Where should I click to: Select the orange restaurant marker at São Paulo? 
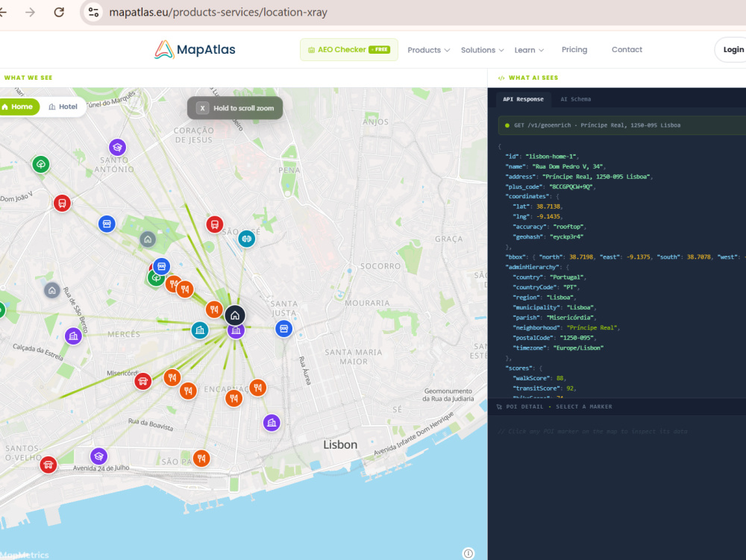pos(201,459)
